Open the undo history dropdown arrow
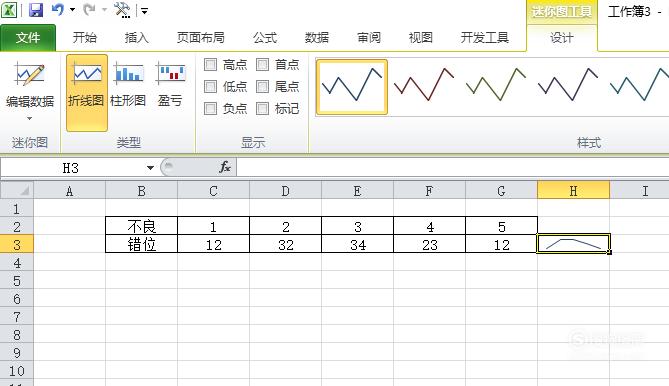Screen dimensions: 669x386 [73, 9]
